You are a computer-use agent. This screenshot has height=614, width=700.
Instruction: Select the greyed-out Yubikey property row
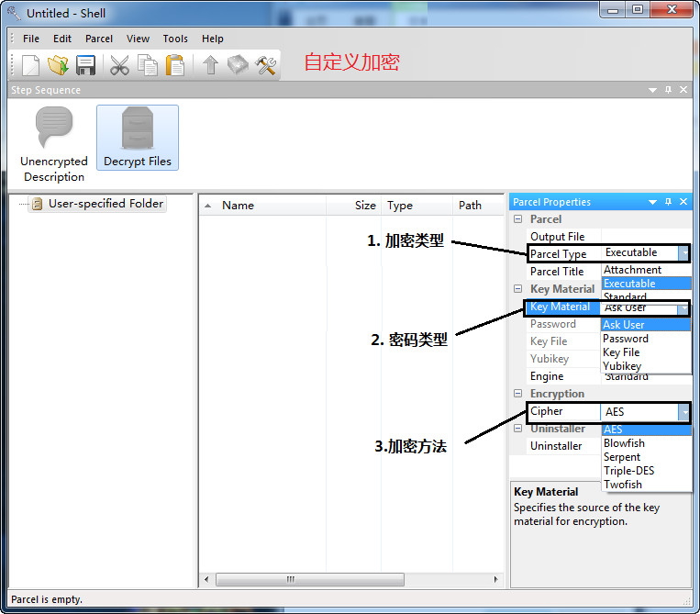point(564,359)
